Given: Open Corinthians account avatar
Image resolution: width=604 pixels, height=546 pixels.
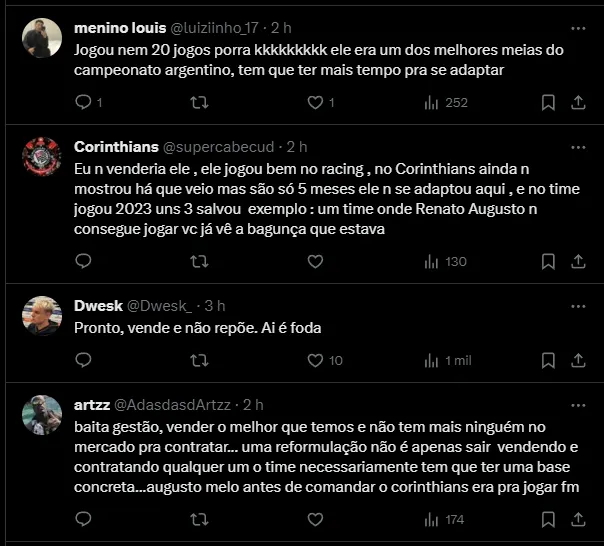Looking at the screenshot, I should (x=42, y=156).
